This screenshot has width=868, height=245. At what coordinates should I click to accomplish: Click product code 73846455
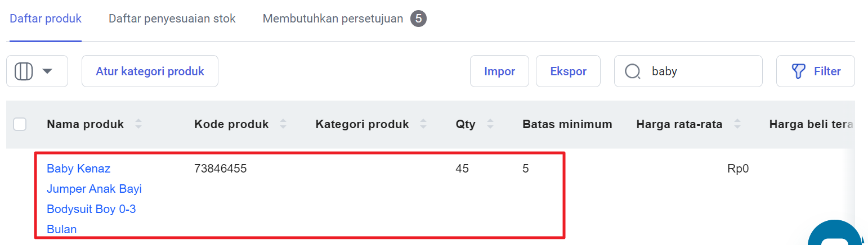pos(221,169)
